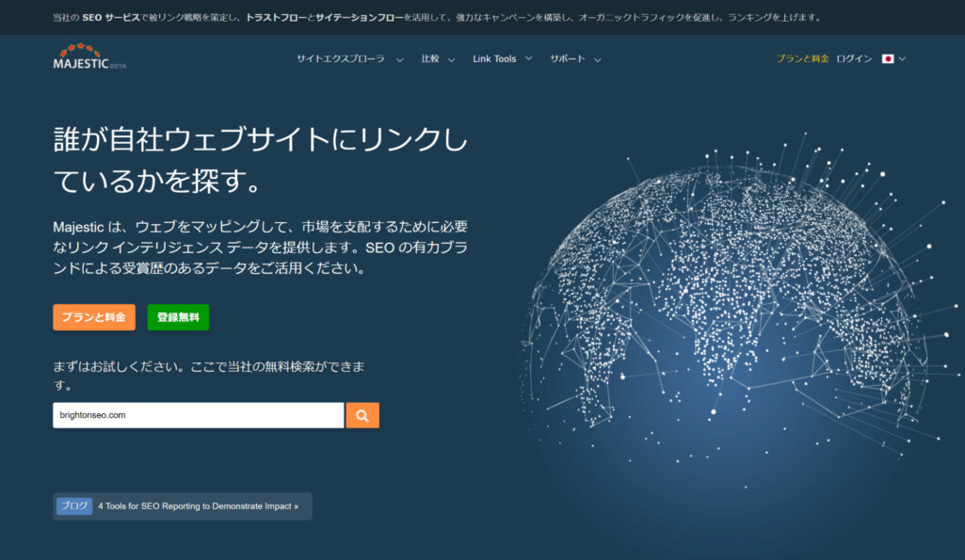Click the BETA tag beside the Majestic logo

[120, 65]
